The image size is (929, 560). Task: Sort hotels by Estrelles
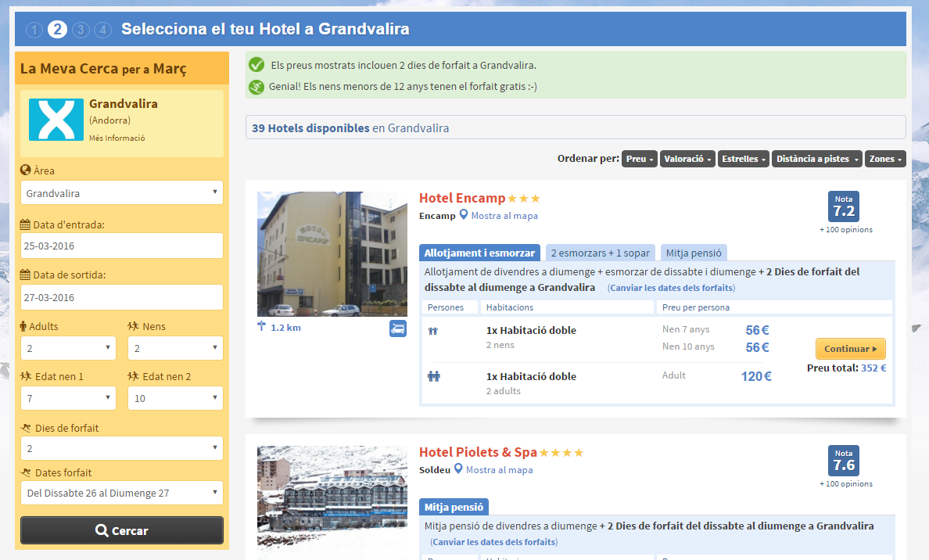point(744,159)
